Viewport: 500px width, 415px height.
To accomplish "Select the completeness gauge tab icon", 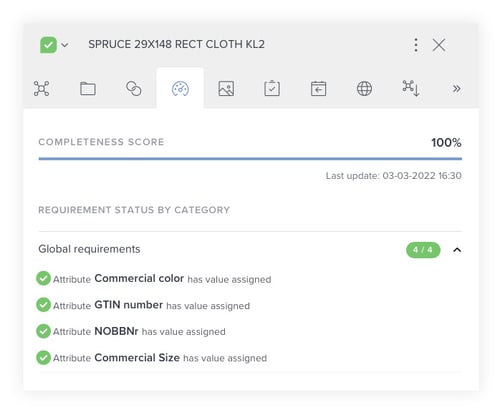I will click(180, 89).
